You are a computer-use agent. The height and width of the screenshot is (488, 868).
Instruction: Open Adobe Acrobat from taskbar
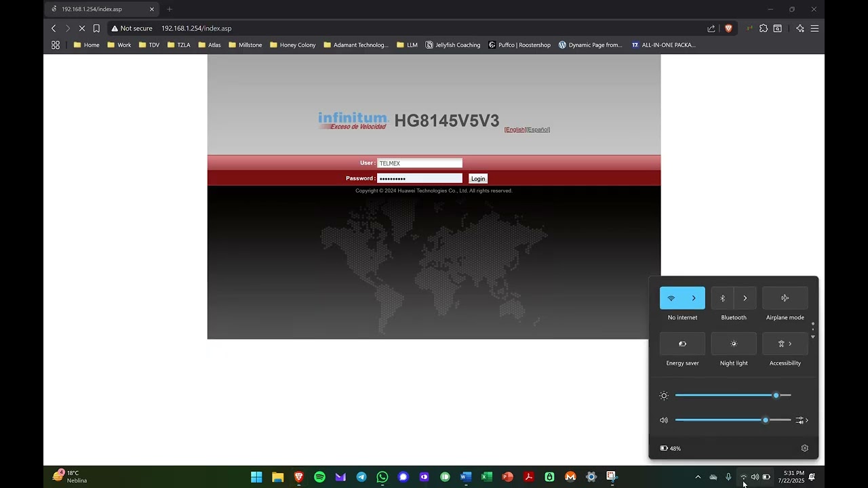(x=528, y=477)
